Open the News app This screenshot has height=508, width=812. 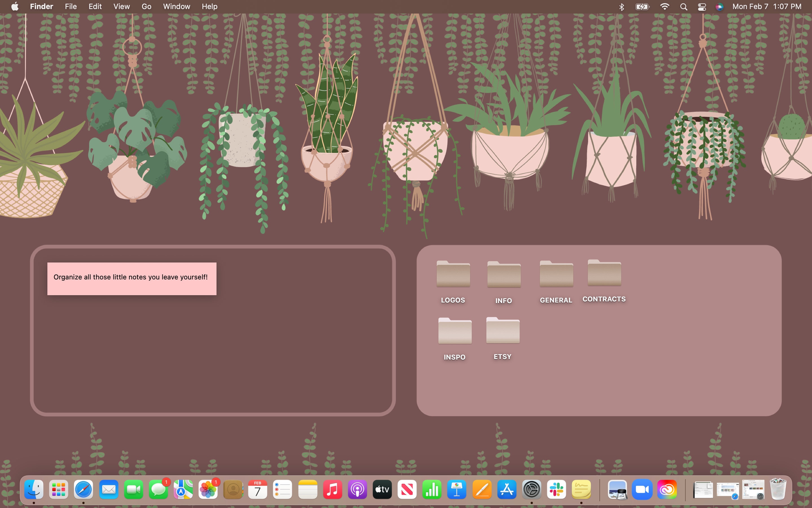(x=407, y=490)
